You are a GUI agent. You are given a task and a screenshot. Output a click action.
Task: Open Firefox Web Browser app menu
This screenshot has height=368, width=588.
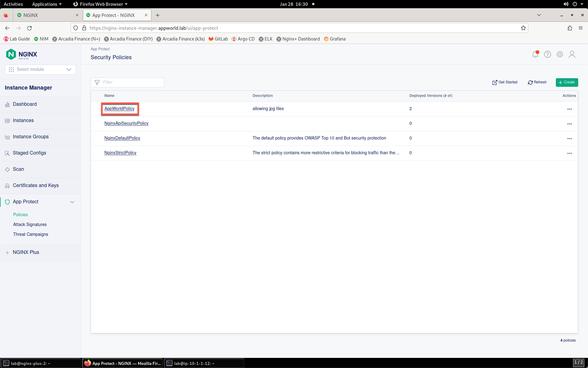[x=100, y=4]
